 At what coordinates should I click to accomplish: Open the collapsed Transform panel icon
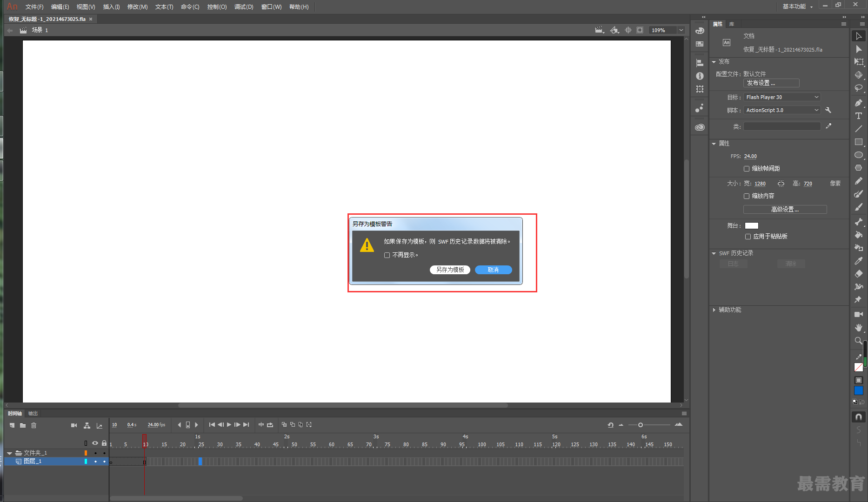700,89
